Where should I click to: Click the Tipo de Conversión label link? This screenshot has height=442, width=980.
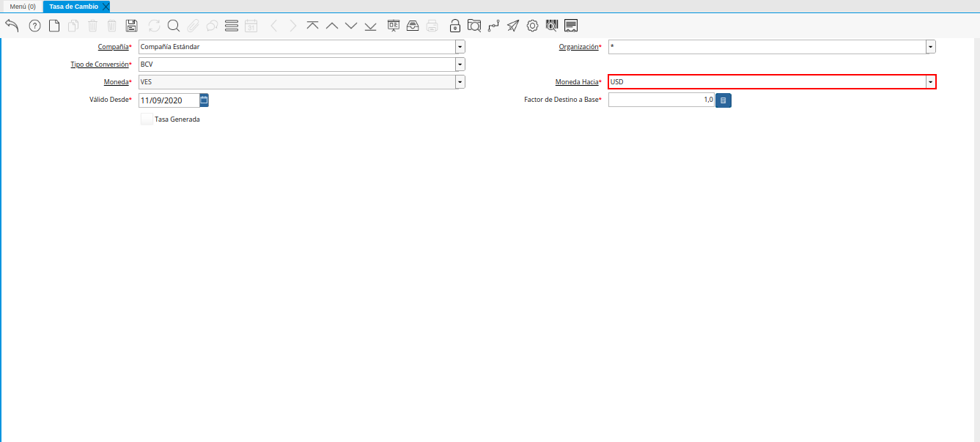pyautogui.click(x=99, y=65)
